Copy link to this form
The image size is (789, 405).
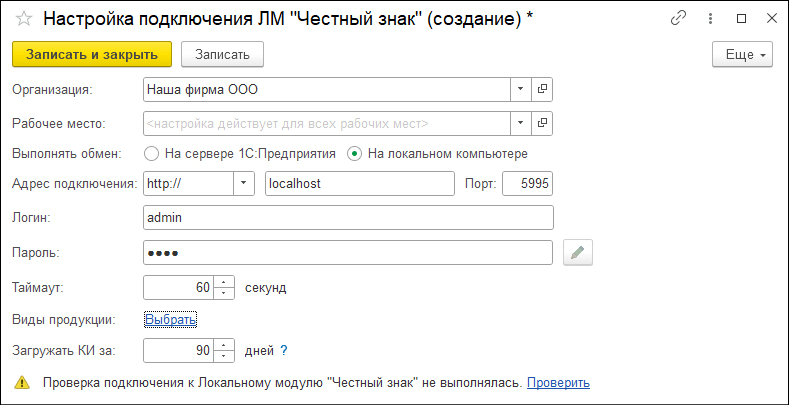[679, 19]
